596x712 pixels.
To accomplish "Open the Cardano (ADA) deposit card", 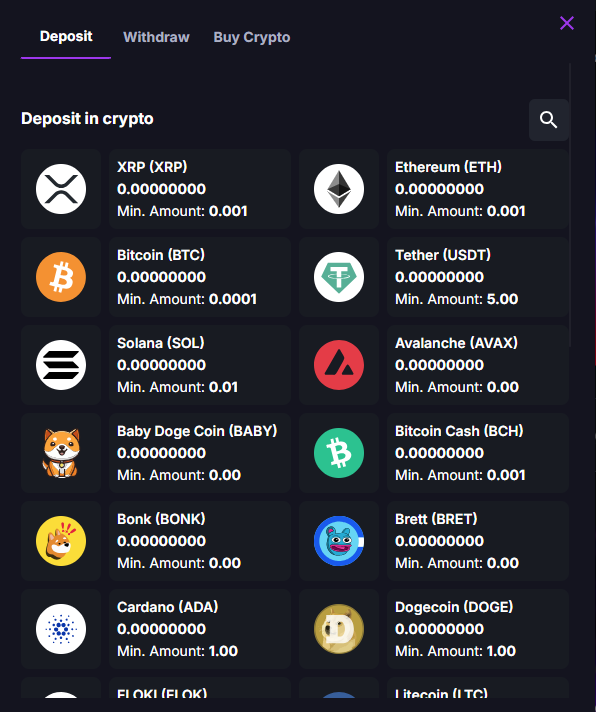I will [x=200, y=629].
